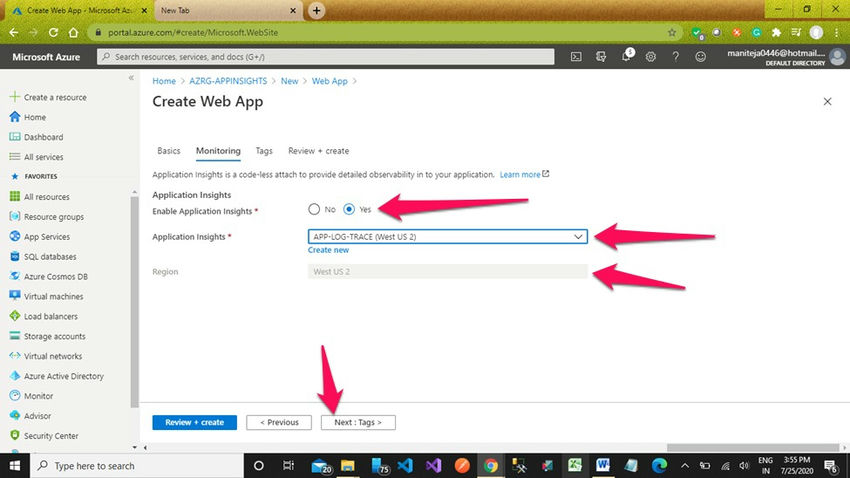Go to Home breadcrumb link
Screen dimensions: 850x478
point(164,81)
